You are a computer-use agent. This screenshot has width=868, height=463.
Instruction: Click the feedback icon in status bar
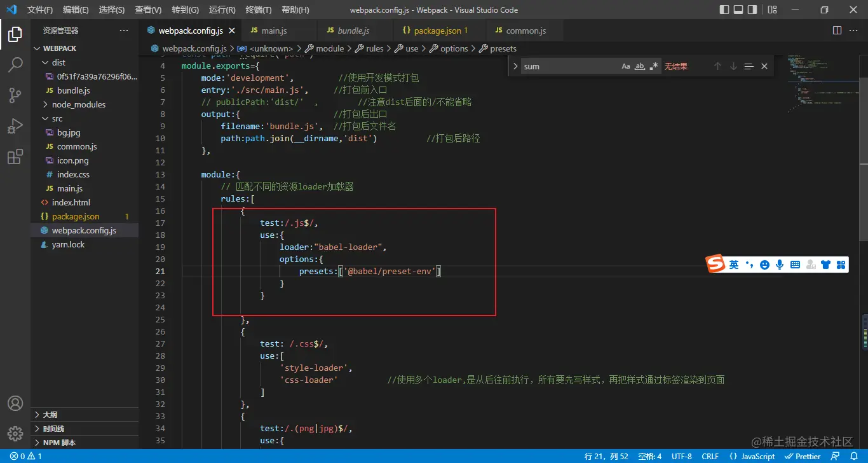point(835,456)
